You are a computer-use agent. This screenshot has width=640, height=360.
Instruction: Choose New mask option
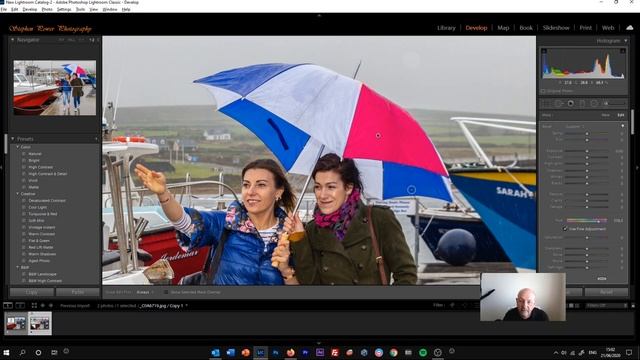(605, 115)
